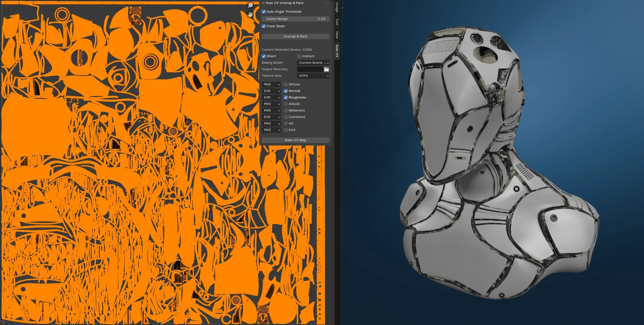644x325 pixels.
Task: Enable the Indirect baking checkbox
Action: pyautogui.click(x=299, y=56)
